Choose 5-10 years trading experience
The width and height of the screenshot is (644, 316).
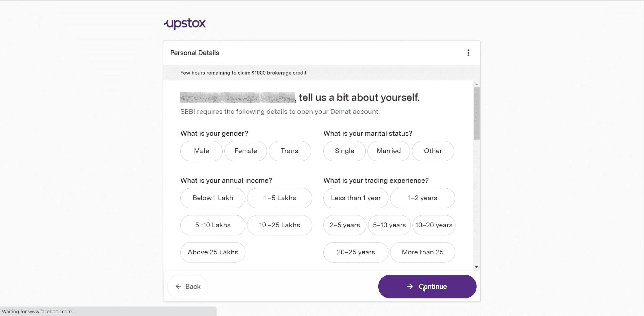pos(389,225)
